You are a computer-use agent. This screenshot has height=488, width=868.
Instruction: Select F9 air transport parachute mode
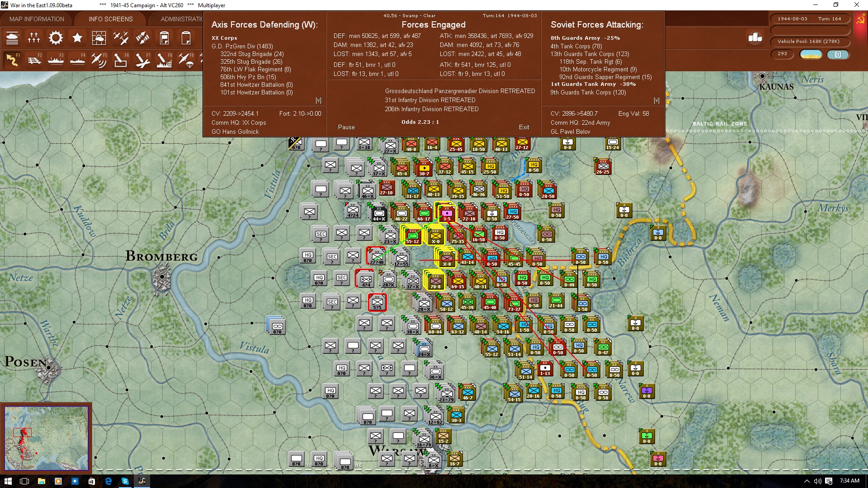(186, 60)
